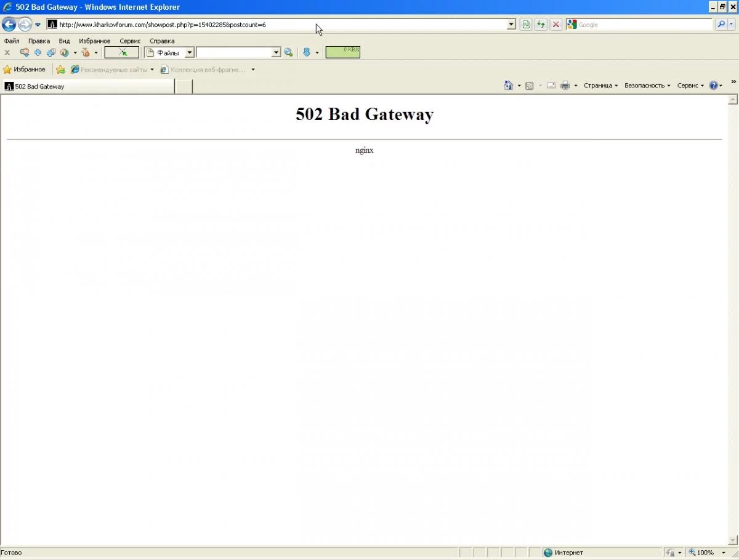The width and height of the screenshot is (739, 560).
Task: Select the 502 Bad Gateway tab
Action: click(88, 87)
